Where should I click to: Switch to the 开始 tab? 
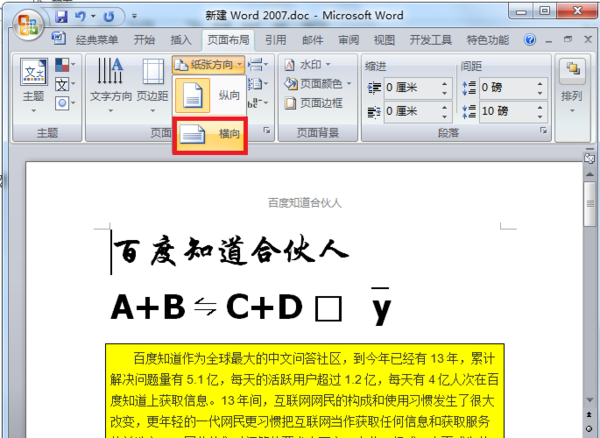(x=144, y=40)
